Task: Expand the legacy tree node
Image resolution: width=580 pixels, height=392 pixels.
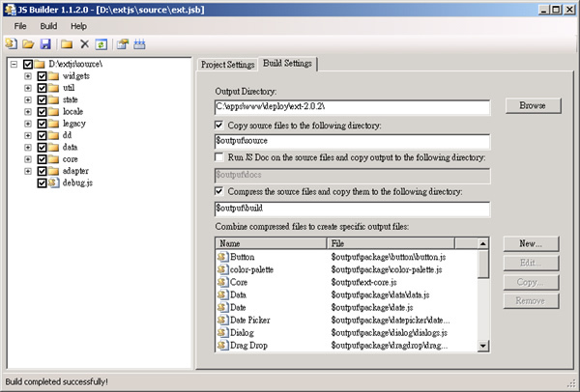Action: click(x=28, y=124)
